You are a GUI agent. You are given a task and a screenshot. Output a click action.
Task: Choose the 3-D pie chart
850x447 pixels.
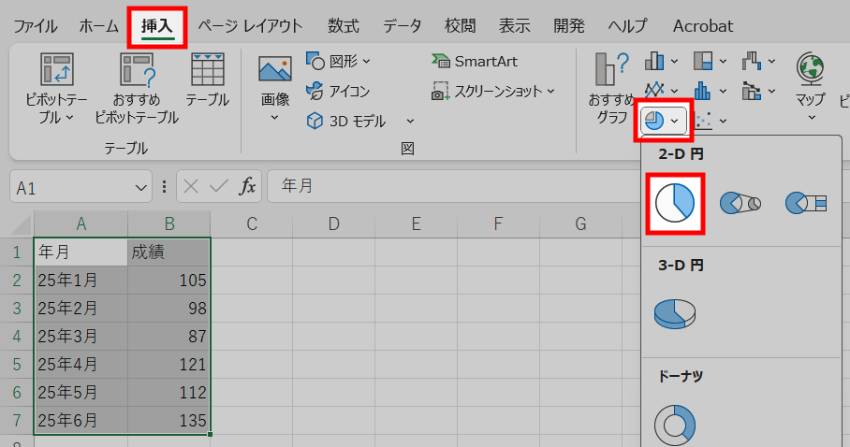(675, 314)
